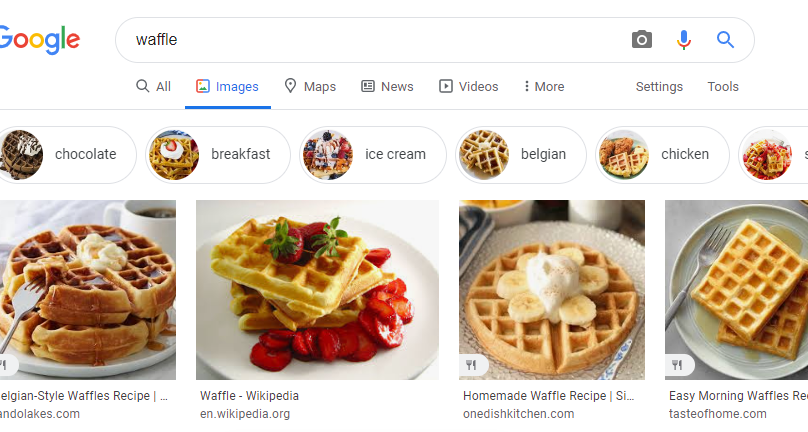Switch to the Maps tab
This screenshot has width=808, height=432.
[310, 87]
